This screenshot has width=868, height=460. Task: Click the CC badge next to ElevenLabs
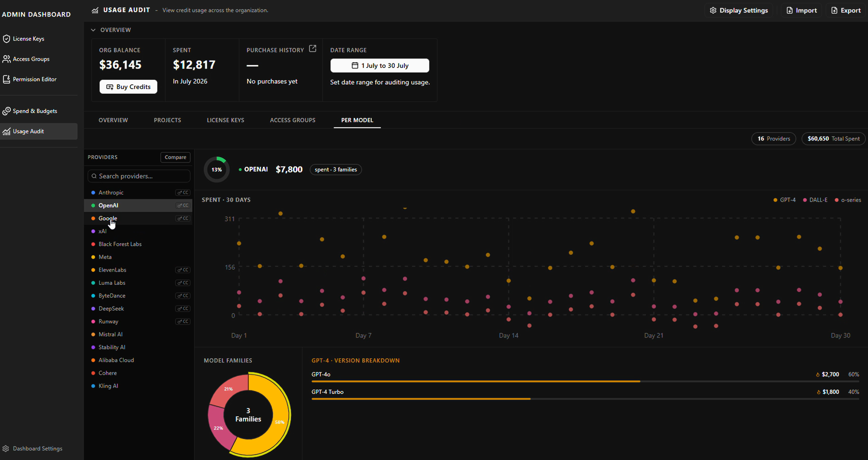coord(183,270)
